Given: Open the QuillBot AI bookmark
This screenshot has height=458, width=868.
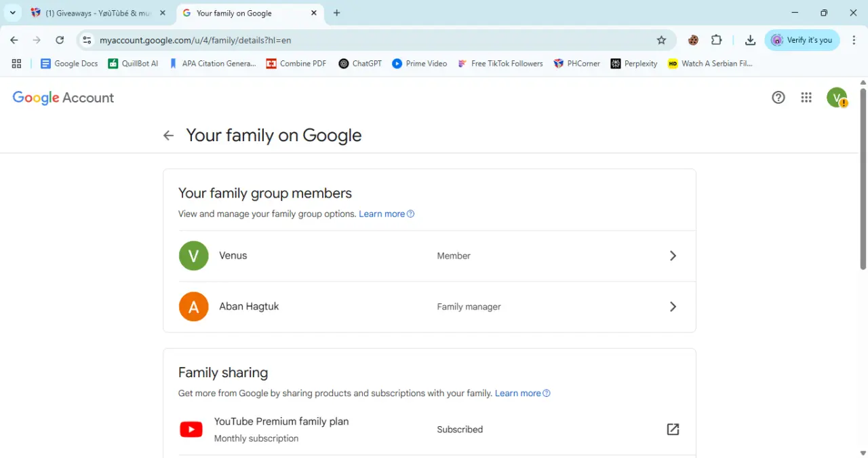Looking at the screenshot, I should coord(133,63).
